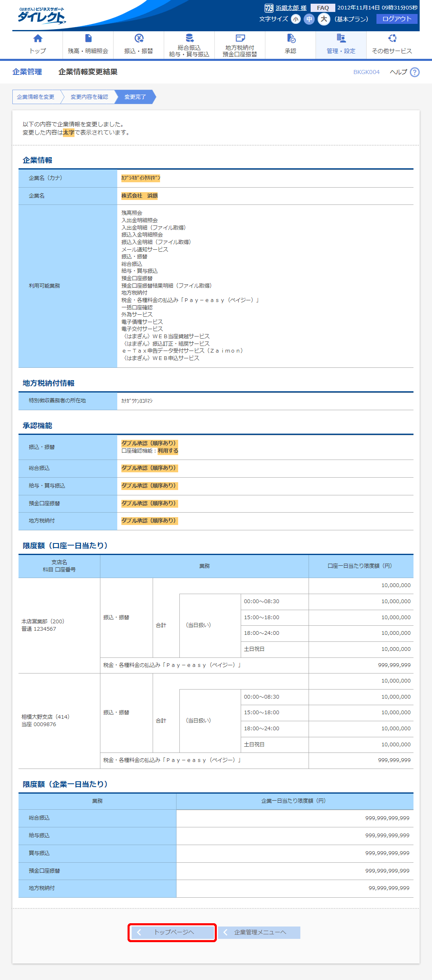Click the 浜銀太郎 様 user name link
432x980 pixels.
290,8
